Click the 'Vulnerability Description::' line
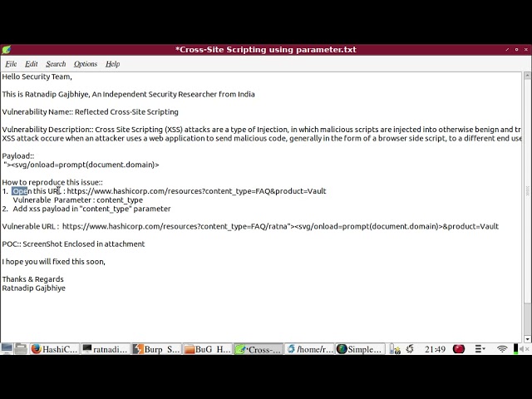Image resolution: width=532 pixels, height=399 pixels. pos(261,130)
